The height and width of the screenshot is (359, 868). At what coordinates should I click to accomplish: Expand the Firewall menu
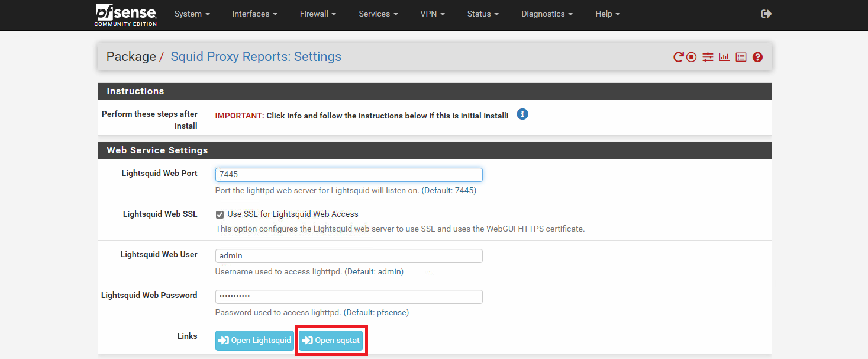(318, 14)
